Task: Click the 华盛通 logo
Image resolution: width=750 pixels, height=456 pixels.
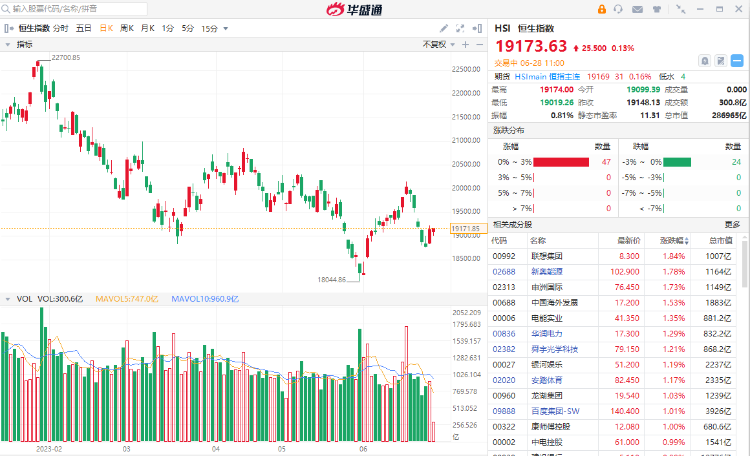Action: click(354, 9)
